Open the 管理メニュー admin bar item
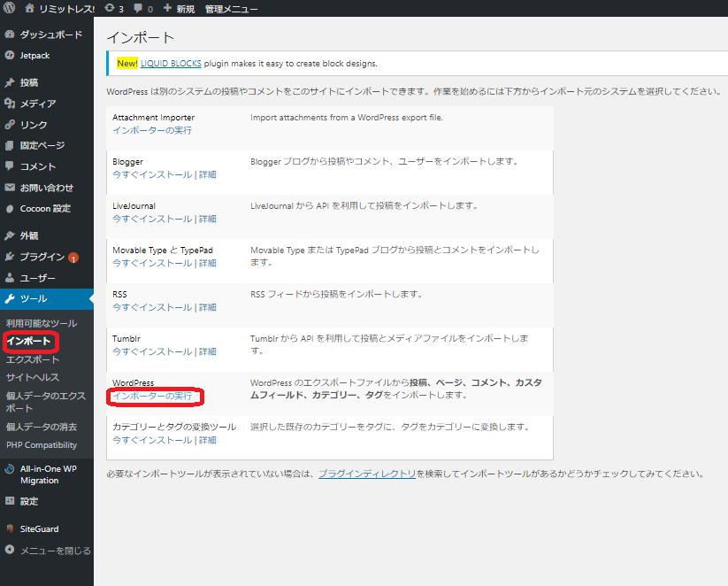The image size is (728, 586). [x=231, y=9]
